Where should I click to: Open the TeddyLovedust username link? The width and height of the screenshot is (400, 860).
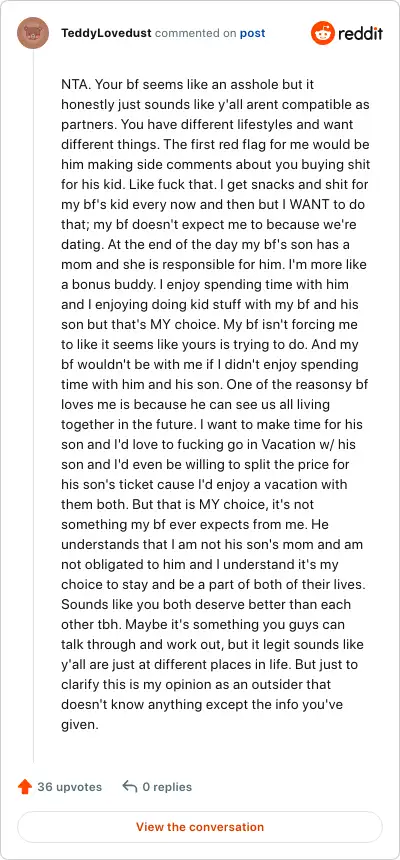pyautogui.click(x=106, y=33)
